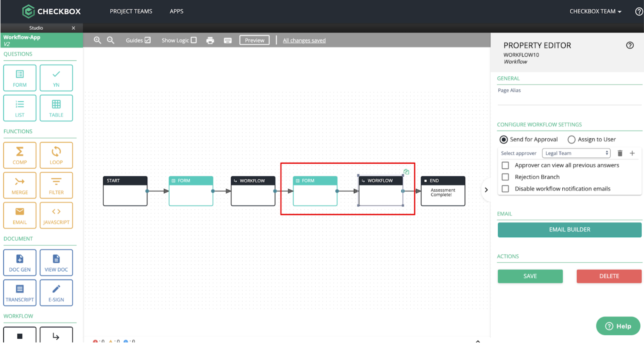The width and height of the screenshot is (644, 344).
Task: Zoom in on the canvas
Action: click(97, 40)
